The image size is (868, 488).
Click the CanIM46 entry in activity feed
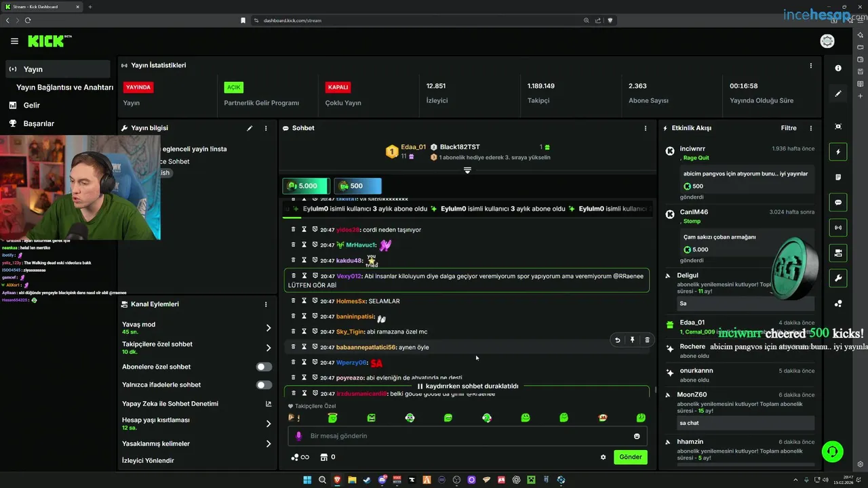point(694,212)
